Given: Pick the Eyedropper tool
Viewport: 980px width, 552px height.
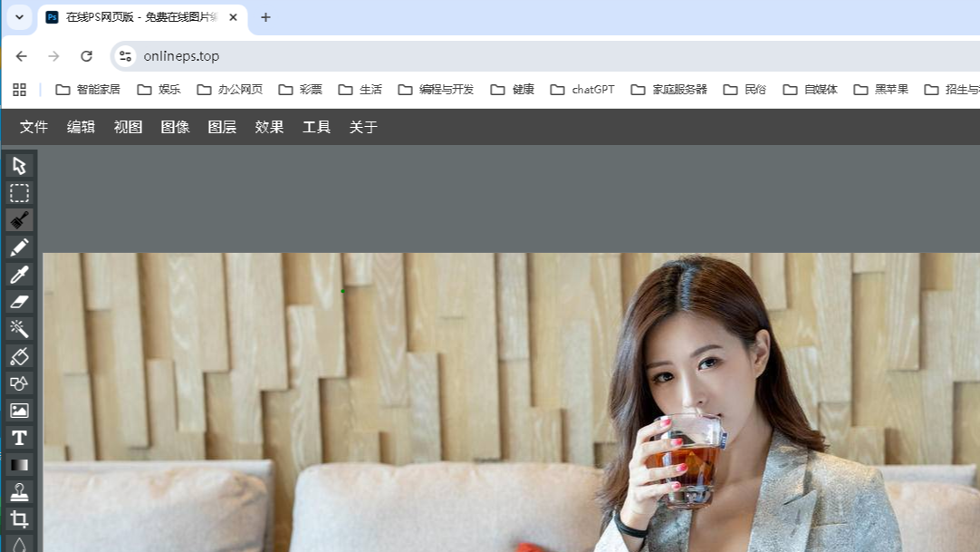Looking at the screenshot, I should [19, 274].
